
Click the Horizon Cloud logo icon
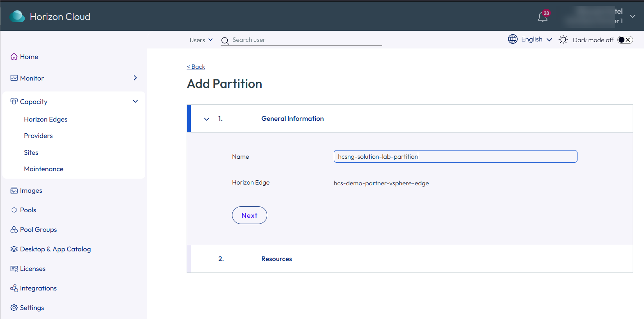click(17, 16)
